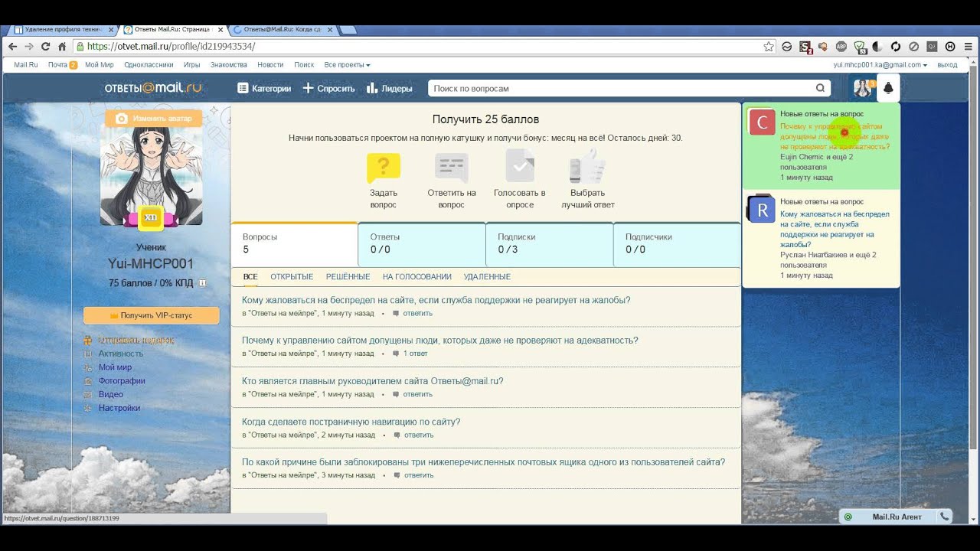Open notifications via the bell icon
Image resolution: width=980 pixels, height=551 pixels.
[888, 88]
